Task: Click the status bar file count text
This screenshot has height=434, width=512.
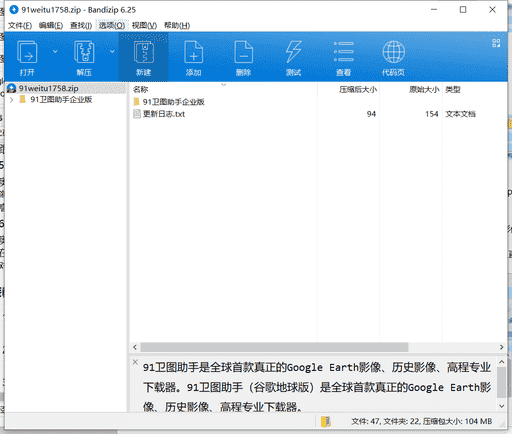Action: click(422, 422)
